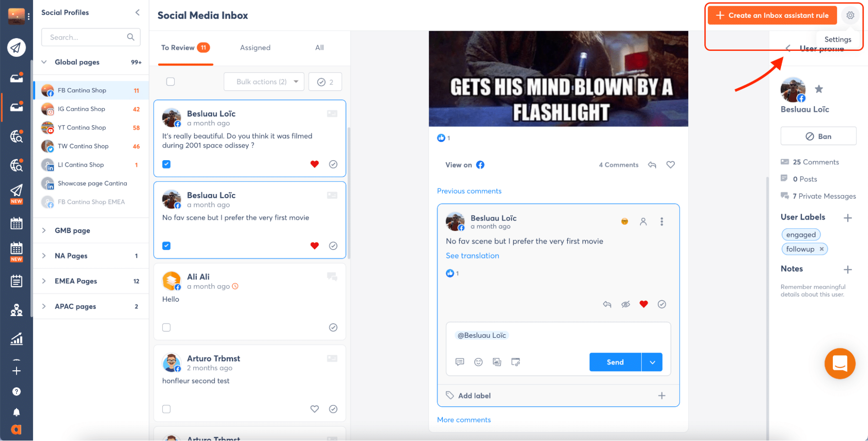
Task: Click the plus icon in the left sidebar
Action: coord(17,371)
